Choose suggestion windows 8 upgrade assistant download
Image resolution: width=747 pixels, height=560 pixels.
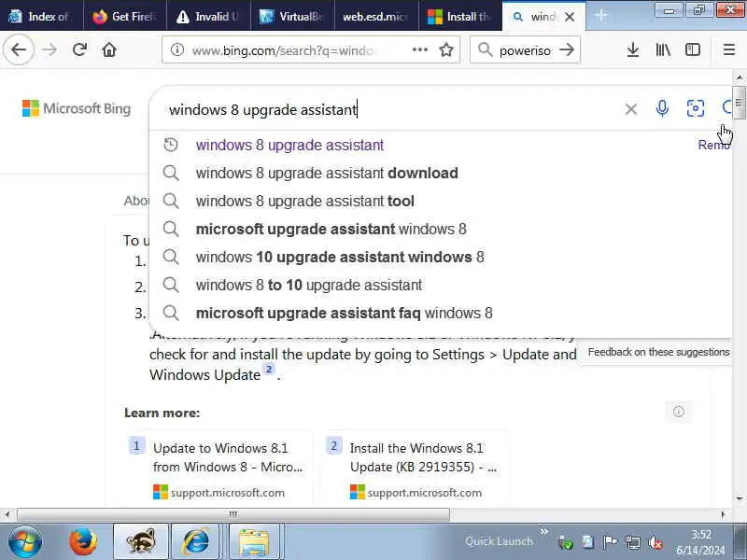pyautogui.click(x=327, y=173)
